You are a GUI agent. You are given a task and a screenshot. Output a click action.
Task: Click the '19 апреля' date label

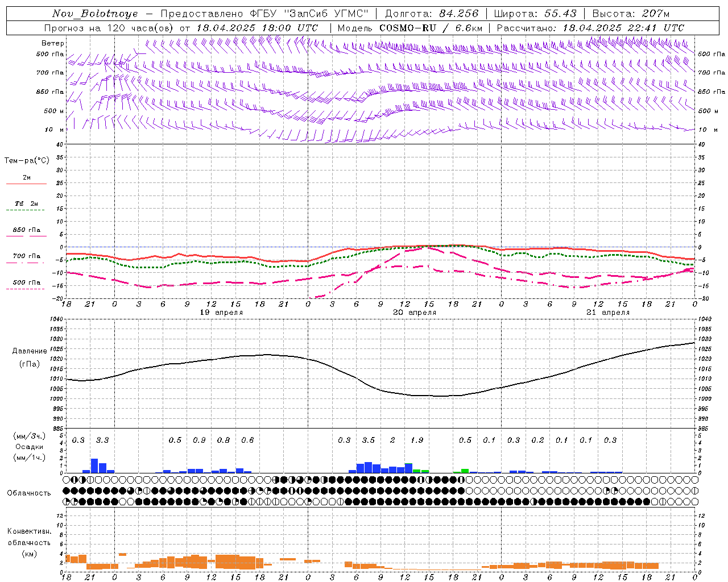point(221,313)
